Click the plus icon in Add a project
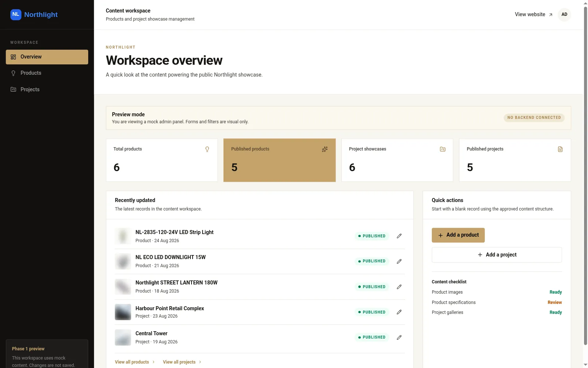Viewport: 588px width, 368px height. pyautogui.click(x=480, y=255)
